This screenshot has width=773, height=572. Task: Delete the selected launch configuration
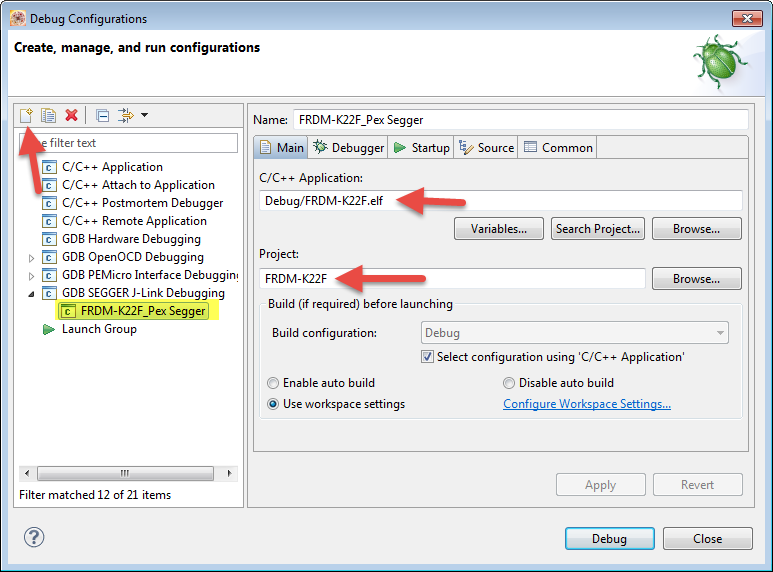click(x=71, y=115)
